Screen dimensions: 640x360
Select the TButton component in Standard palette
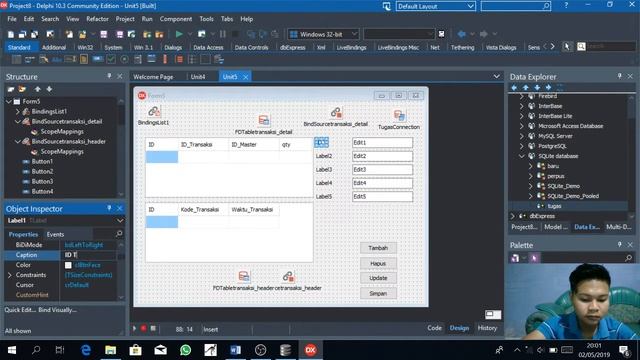pos(97,60)
